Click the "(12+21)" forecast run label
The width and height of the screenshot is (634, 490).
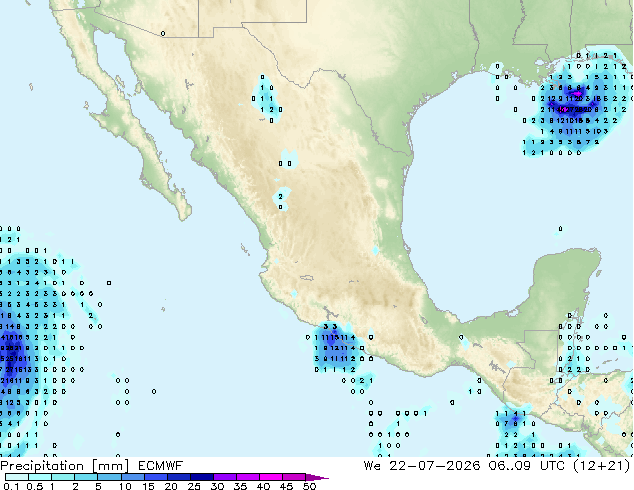click(x=601, y=466)
